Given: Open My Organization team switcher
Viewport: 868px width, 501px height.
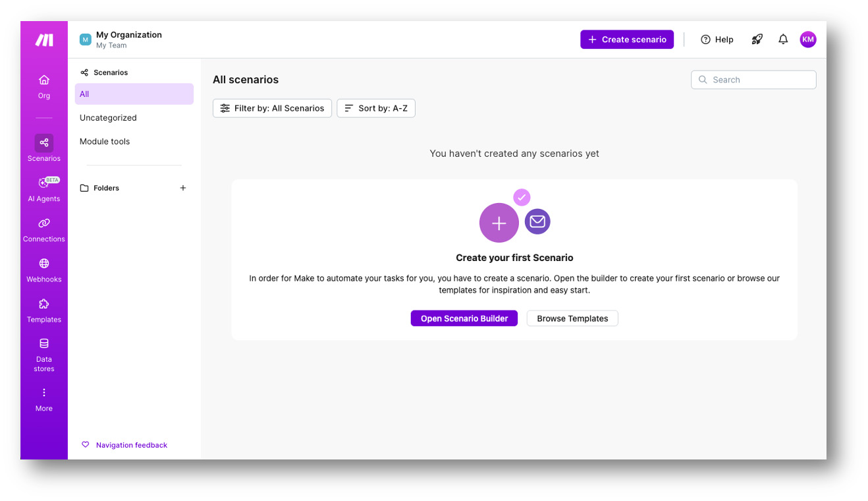Looking at the screenshot, I should (128, 40).
